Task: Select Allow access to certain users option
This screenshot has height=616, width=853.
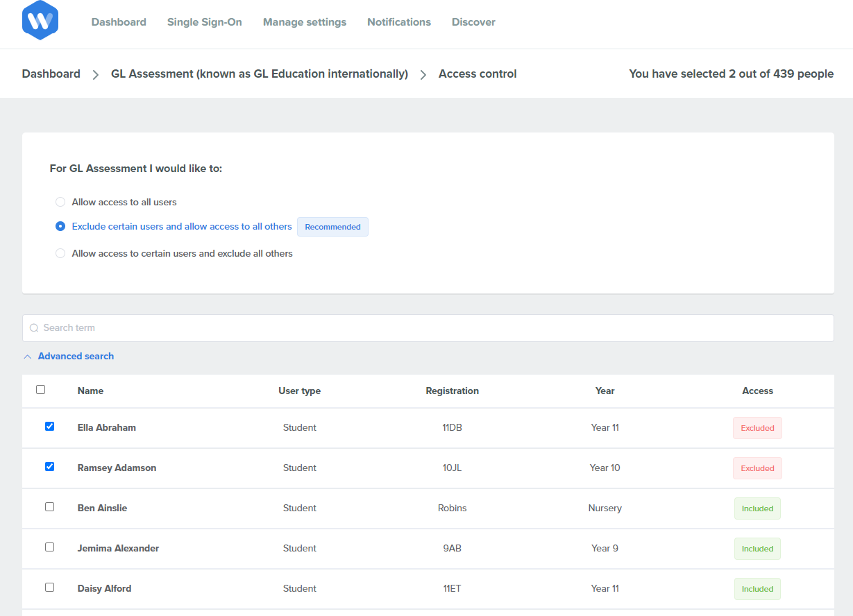Action: click(60, 253)
